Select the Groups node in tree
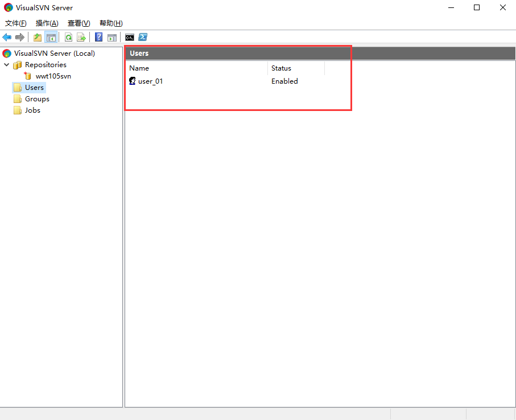This screenshot has width=516, height=420. pos(37,99)
